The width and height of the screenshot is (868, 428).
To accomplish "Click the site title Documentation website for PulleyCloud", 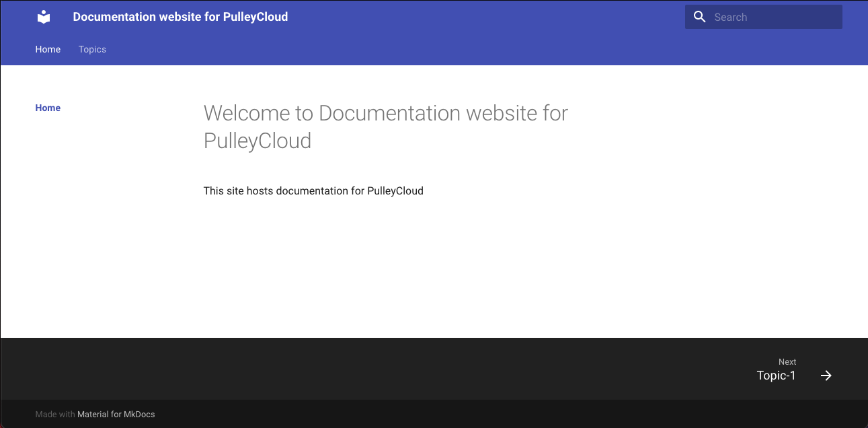I will coord(180,17).
